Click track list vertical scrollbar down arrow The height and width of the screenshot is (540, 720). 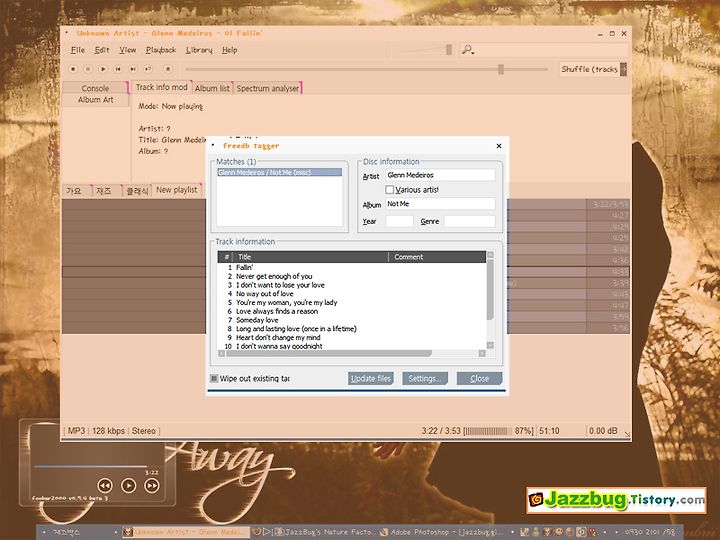coord(490,345)
